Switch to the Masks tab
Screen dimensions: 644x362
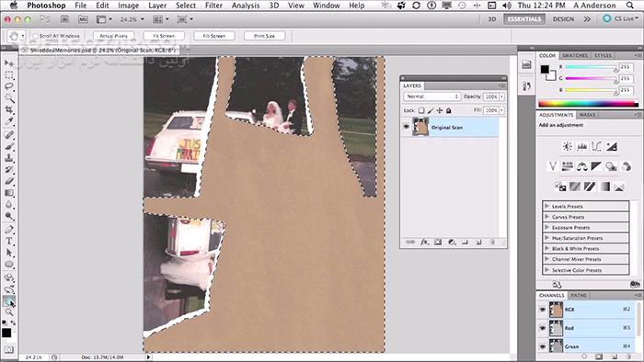pos(587,115)
